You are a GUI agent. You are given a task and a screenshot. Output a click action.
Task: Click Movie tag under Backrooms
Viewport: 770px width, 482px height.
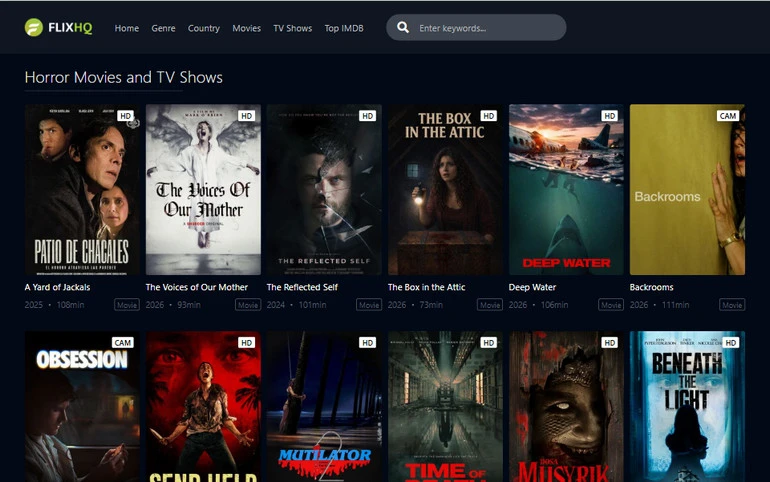click(x=732, y=305)
